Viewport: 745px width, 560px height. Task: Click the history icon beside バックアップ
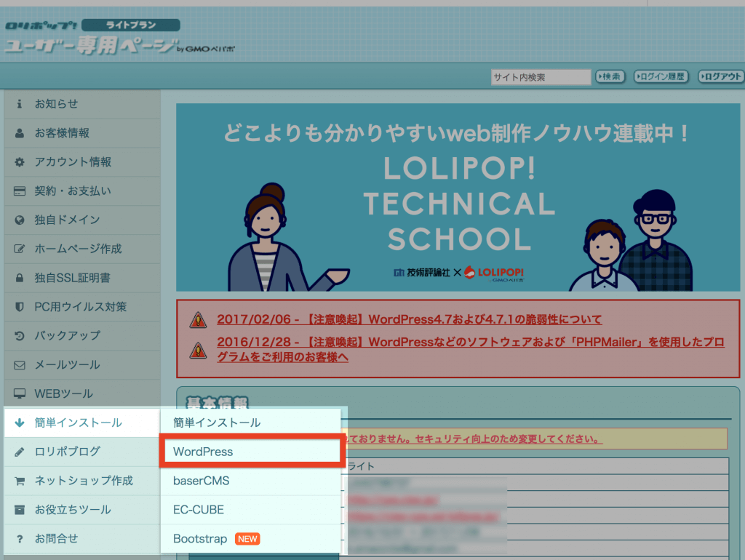(x=19, y=336)
